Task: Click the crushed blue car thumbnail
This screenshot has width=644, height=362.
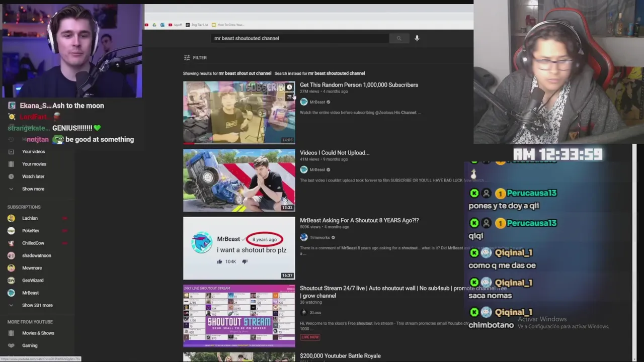Action: pyautogui.click(x=239, y=180)
